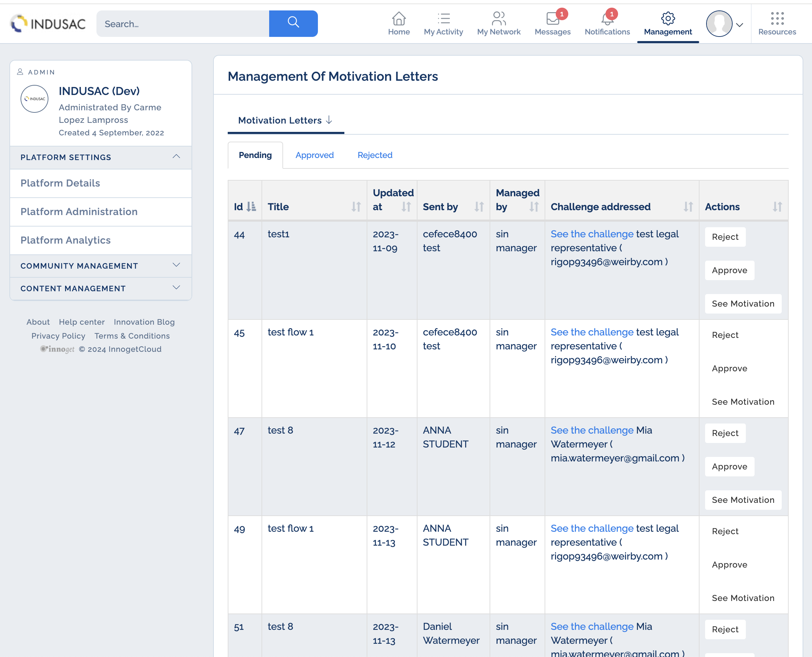Open My Activity list icon
Image resolution: width=812 pixels, height=657 pixels.
pos(443,18)
